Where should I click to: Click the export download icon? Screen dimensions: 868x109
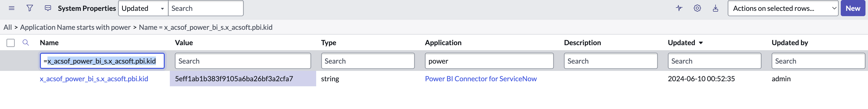click(x=715, y=8)
